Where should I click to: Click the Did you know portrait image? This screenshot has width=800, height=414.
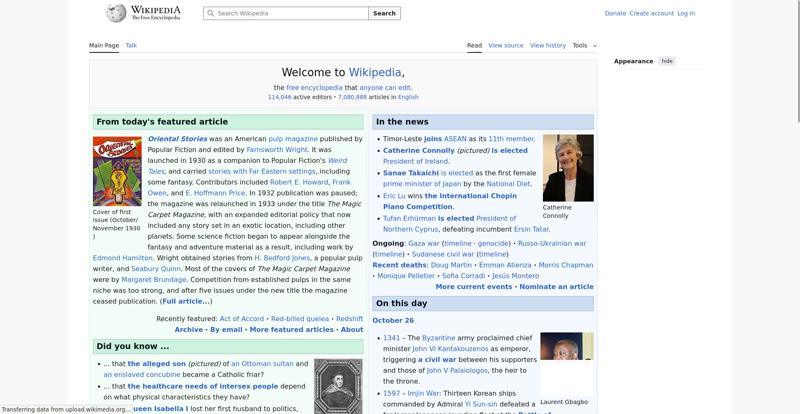click(x=338, y=385)
